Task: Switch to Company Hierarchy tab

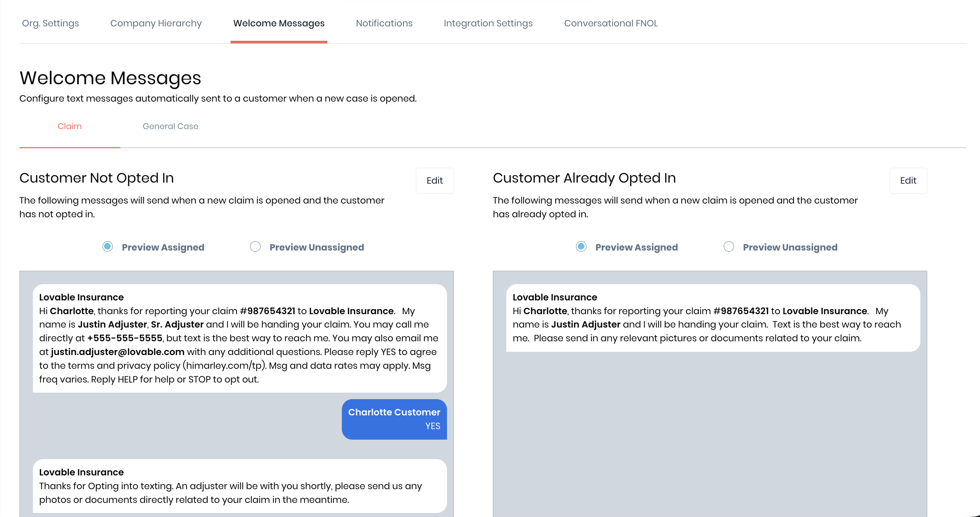Action: [x=156, y=23]
